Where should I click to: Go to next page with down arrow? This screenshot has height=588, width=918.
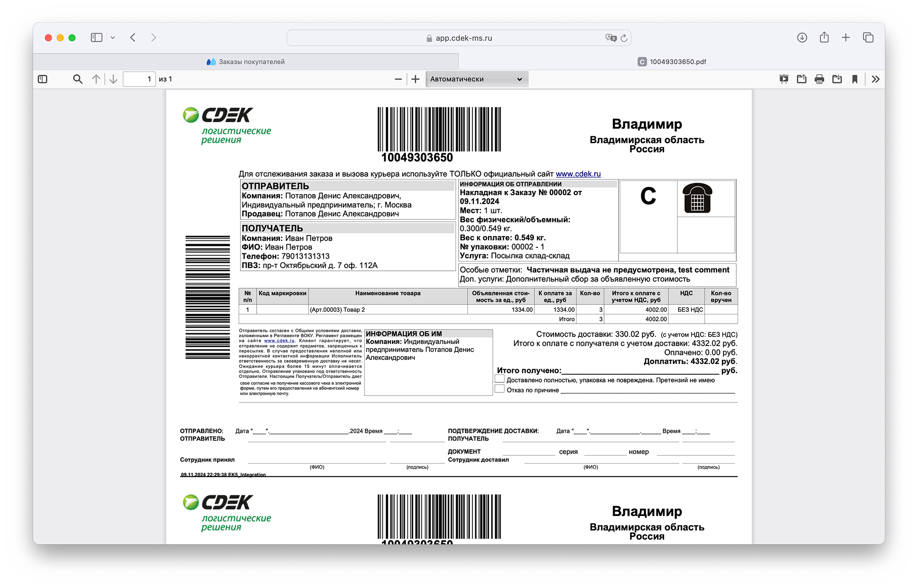(113, 79)
